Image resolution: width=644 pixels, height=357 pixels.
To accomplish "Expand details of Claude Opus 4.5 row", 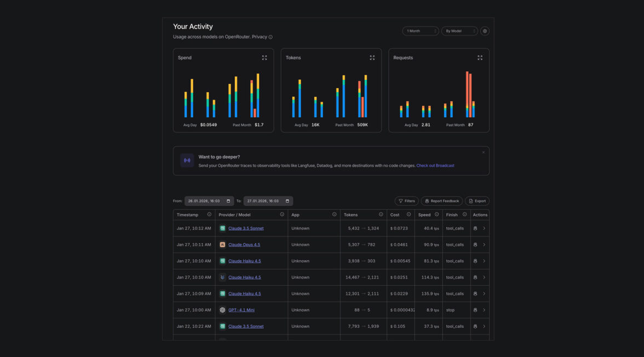I will [x=484, y=245].
